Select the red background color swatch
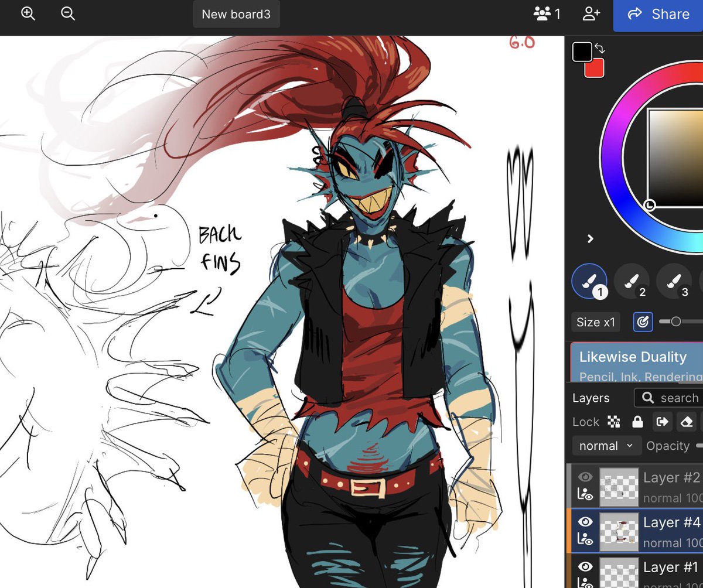Image resolution: width=703 pixels, height=588 pixels. [595, 68]
